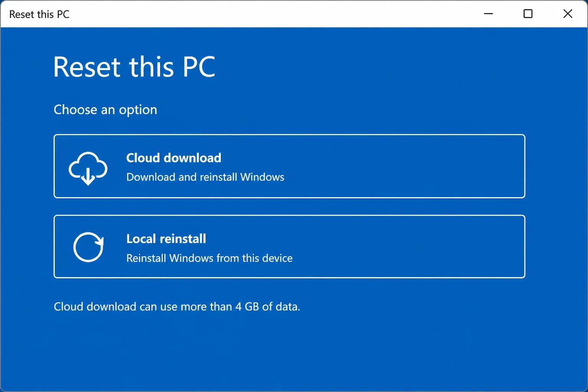The height and width of the screenshot is (392, 588).
Task: Maximize the Reset this PC window
Action: 528,14
